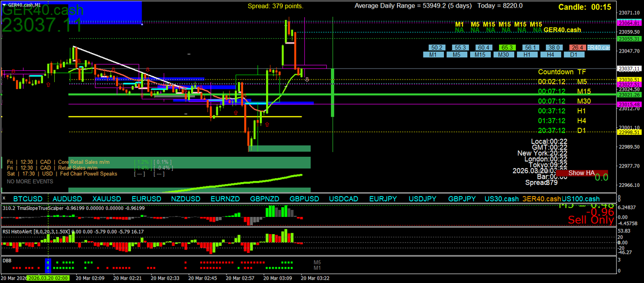Click the D1 countdown 20:37:12
The width and height of the screenshot is (644, 283).
coord(552,130)
